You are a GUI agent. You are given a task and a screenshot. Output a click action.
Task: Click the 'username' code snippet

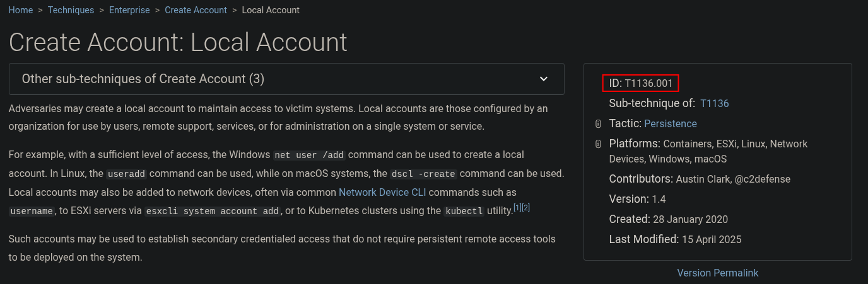pyautogui.click(x=32, y=212)
